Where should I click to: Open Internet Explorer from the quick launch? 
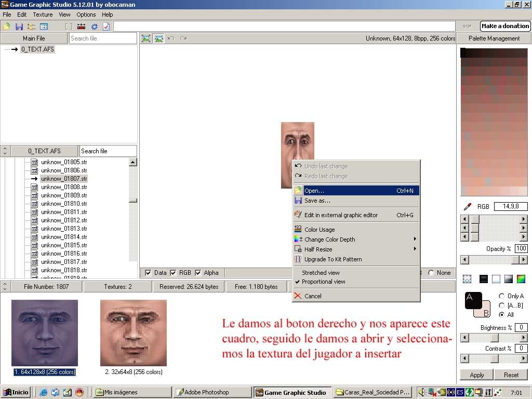[x=44, y=393]
